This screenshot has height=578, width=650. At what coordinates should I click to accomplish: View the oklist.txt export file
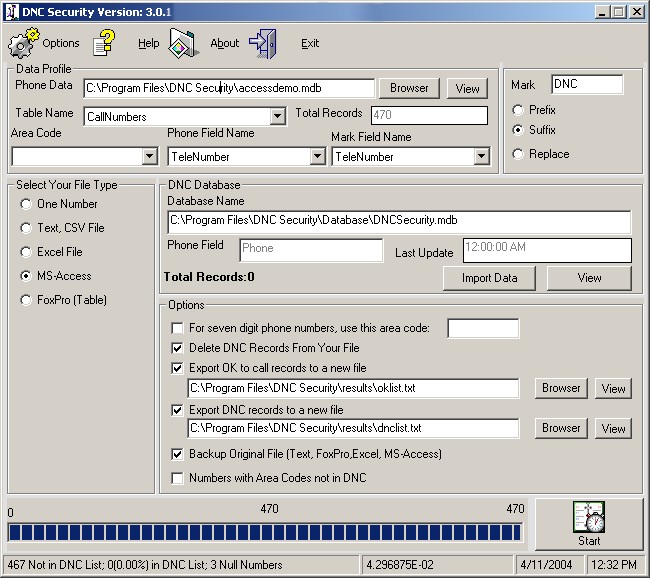pos(613,389)
